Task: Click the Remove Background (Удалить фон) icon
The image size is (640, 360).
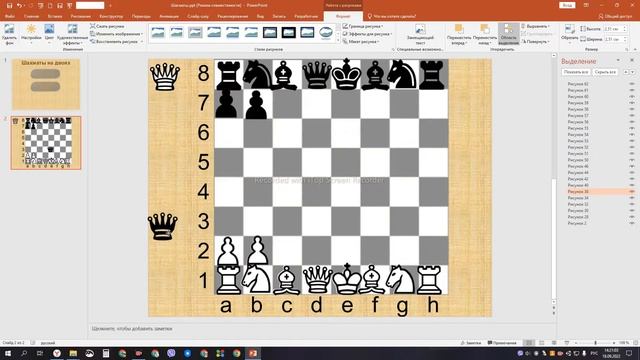Action: pyautogui.click(x=9, y=30)
